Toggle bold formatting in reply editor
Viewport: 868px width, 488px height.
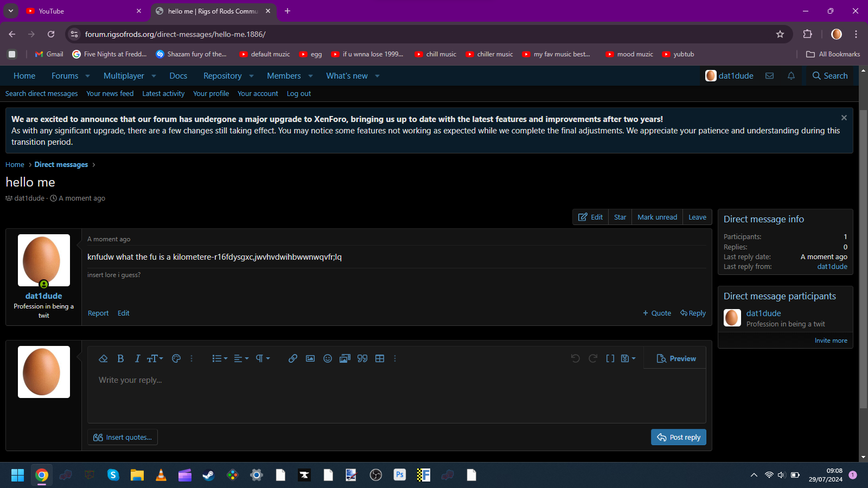click(x=120, y=358)
